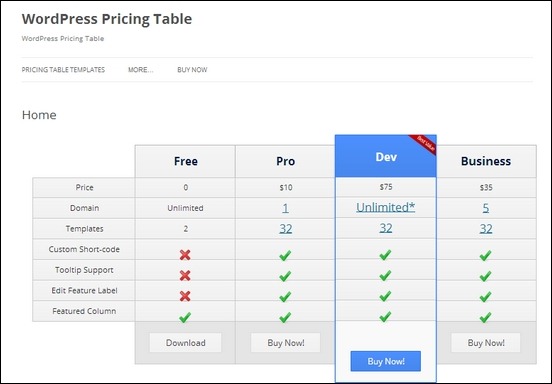Screen dimensions: 552x384
Task: Click the $10 price in Pro column
Action: click(286, 188)
